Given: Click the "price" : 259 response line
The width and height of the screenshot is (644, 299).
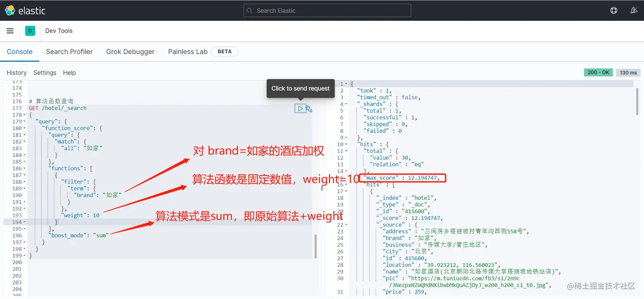Looking at the screenshot, I should (x=405, y=292).
